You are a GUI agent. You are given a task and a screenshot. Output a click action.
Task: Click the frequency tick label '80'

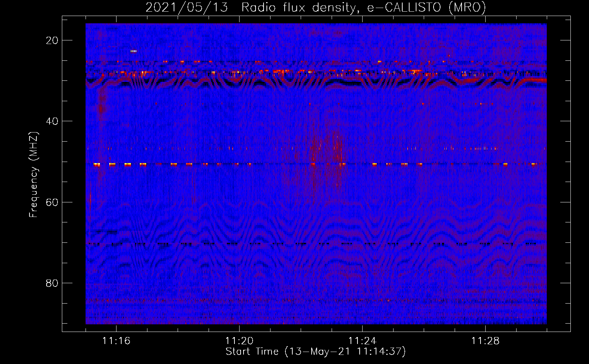click(x=52, y=283)
